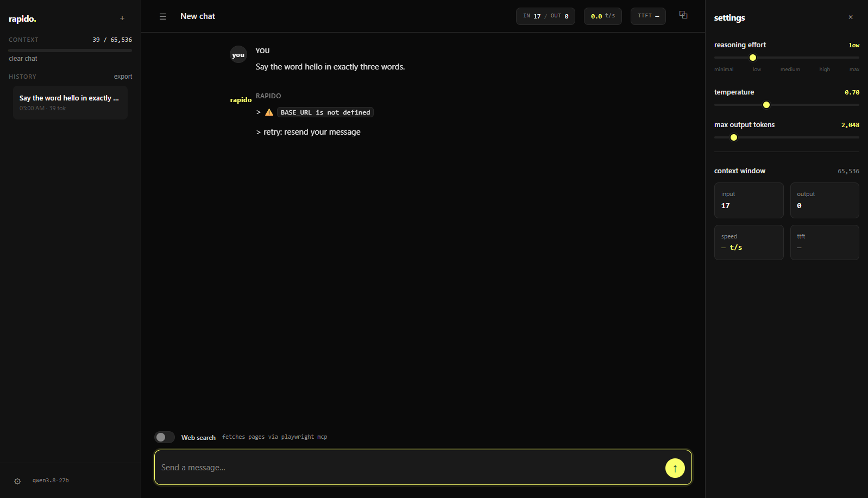This screenshot has height=498, width=868.
Task: Enable the Web search toggle
Action: pyautogui.click(x=165, y=437)
